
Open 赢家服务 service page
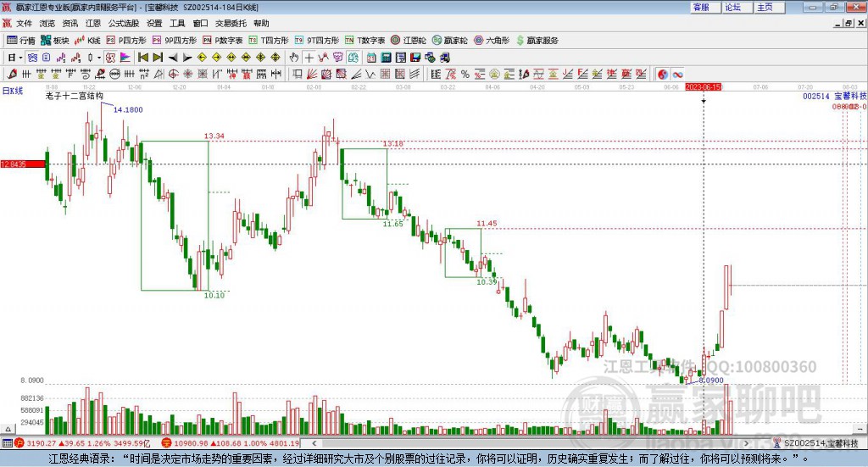pos(537,41)
